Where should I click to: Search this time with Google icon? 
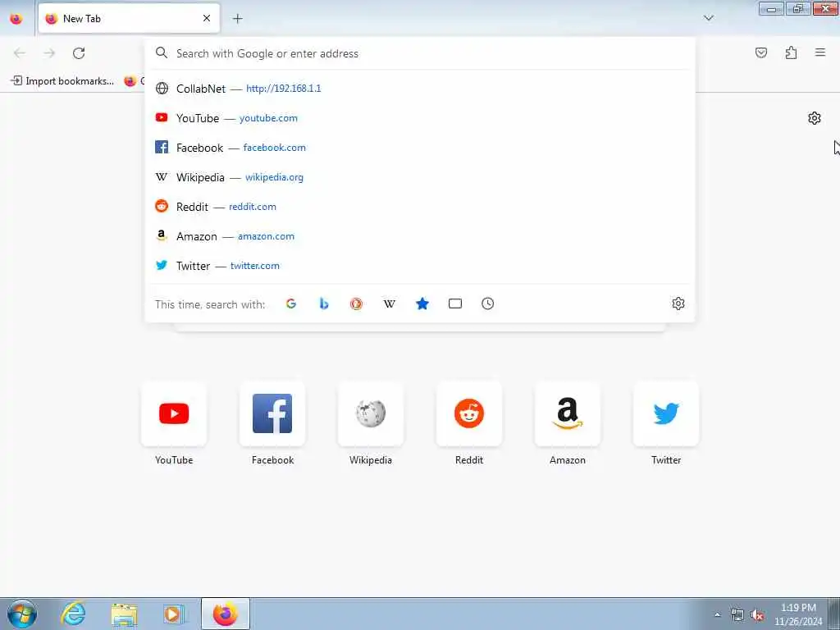click(291, 304)
